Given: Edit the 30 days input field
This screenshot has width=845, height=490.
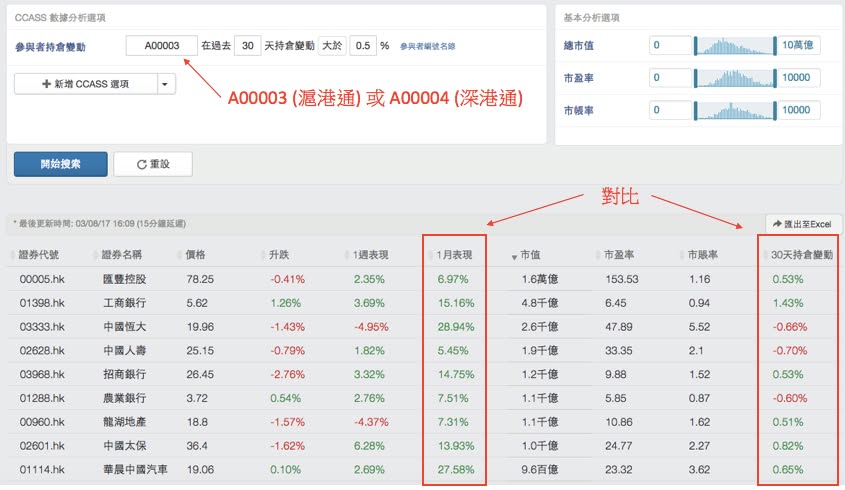Looking at the screenshot, I should [247, 46].
